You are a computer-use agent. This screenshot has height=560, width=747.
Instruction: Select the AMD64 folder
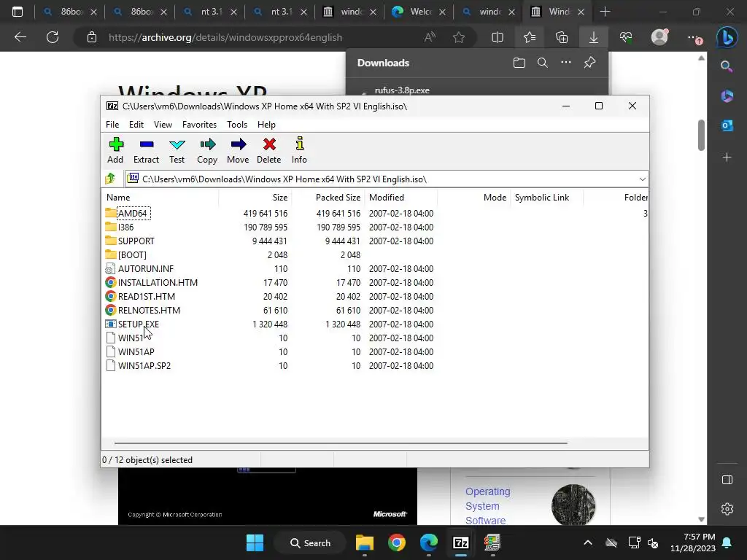point(133,214)
